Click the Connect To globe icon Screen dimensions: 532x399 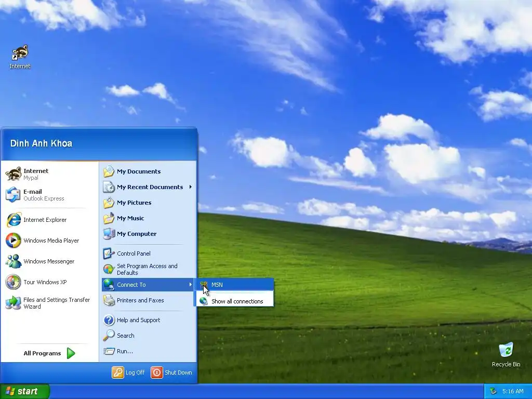pos(109,285)
